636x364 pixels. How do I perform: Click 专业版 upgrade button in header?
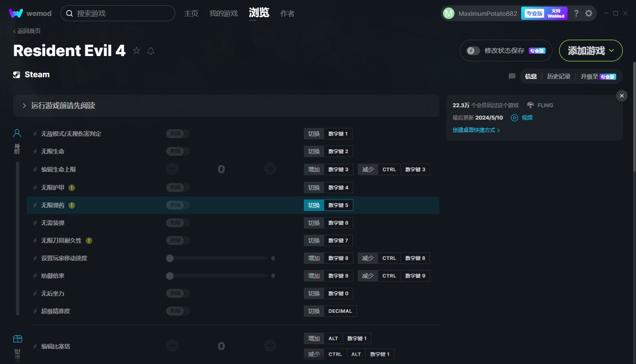coord(534,13)
